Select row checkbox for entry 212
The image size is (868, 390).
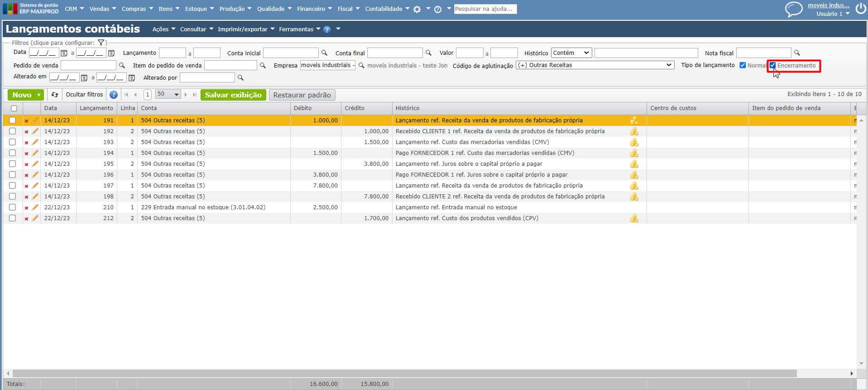click(x=12, y=218)
